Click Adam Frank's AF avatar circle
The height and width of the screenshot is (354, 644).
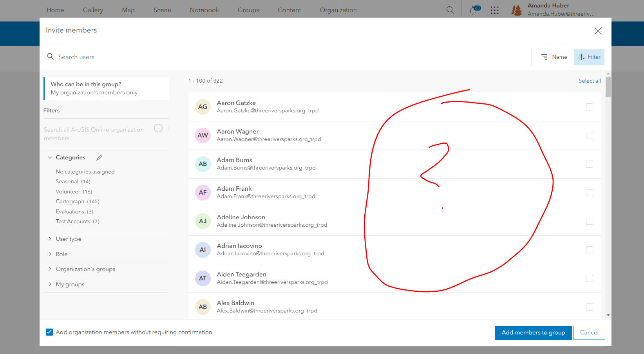click(203, 192)
